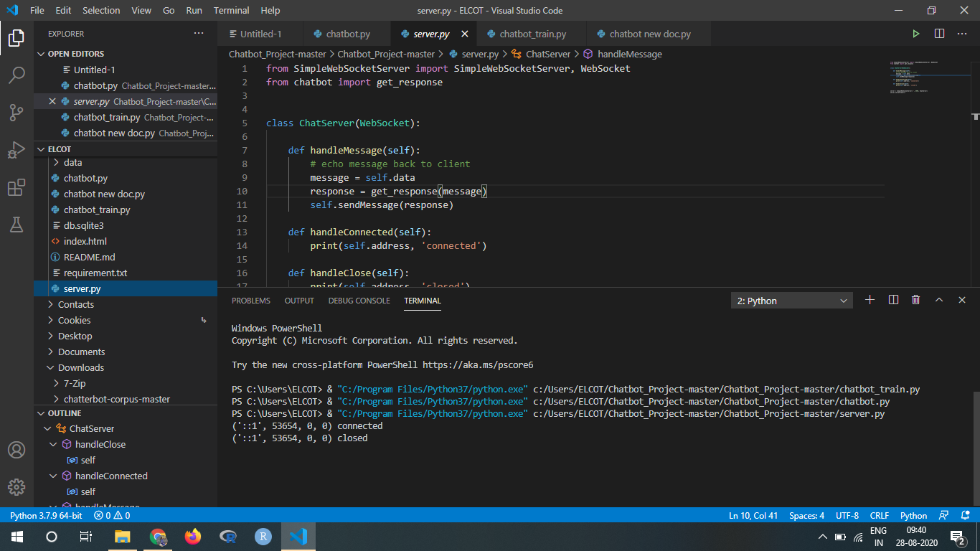Click Ln 10, Col 41 status item
This screenshot has width=980, height=551.
(753, 515)
